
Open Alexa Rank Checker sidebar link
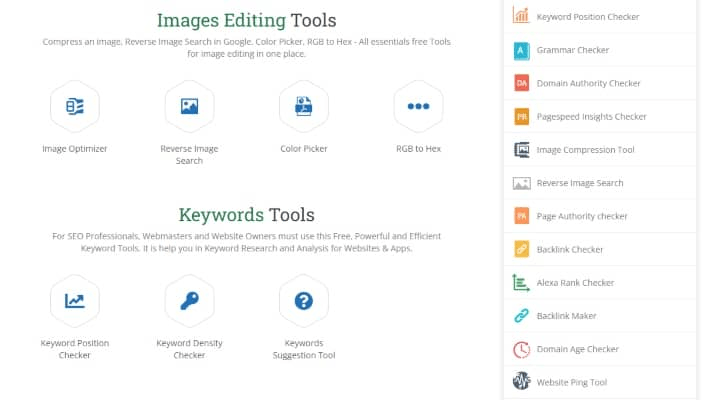tap(575, 283)
